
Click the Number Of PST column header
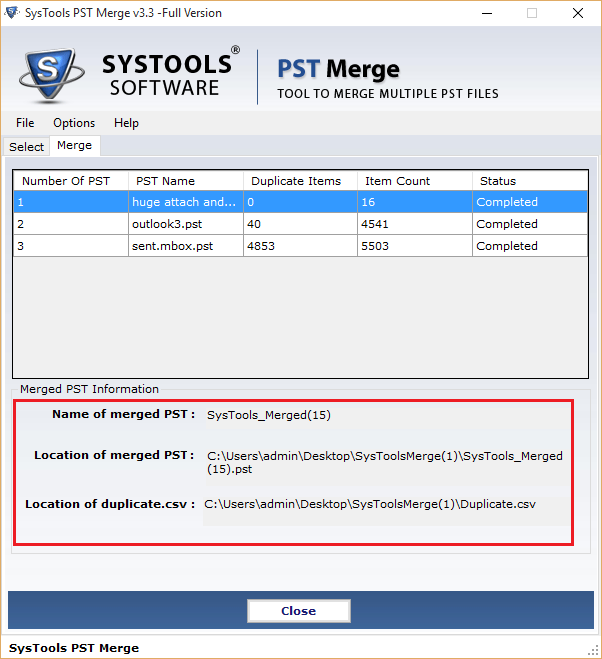click(71, 181)
